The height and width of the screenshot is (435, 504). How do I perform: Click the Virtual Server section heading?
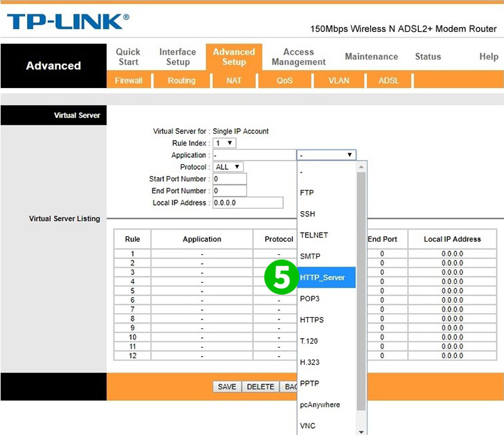[x=77, y=115]
